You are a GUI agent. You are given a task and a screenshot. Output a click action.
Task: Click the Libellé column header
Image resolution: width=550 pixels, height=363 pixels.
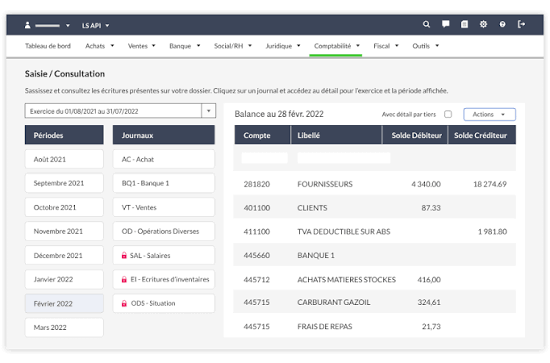pyautogui.click(x=336, y=135)
